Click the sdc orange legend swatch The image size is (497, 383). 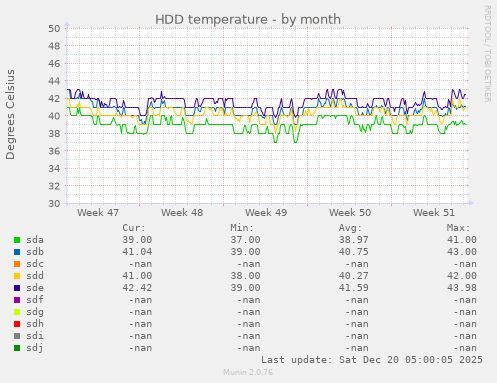click(x=17, y=264)
